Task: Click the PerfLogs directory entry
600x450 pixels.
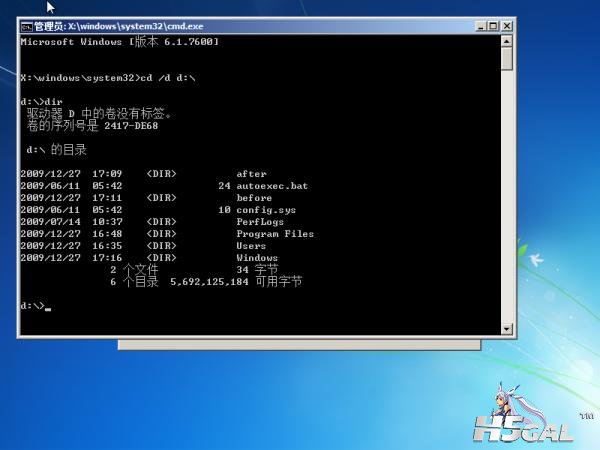Action: click(x=260, y=222)
